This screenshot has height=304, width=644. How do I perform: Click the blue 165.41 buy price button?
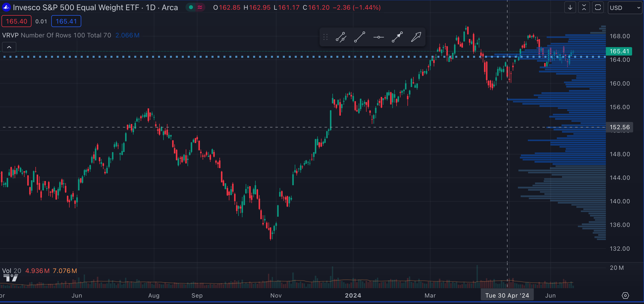(x=66, y=21)
